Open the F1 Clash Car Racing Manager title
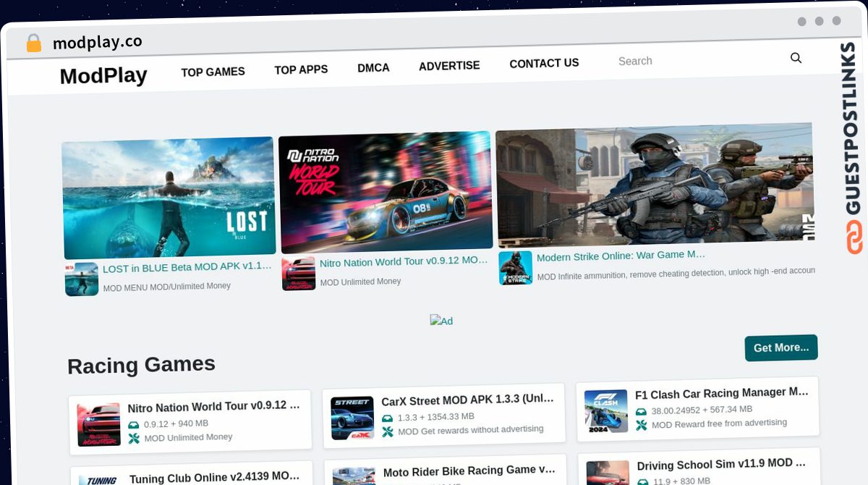Screen dimensions: 868x485 pos(722,393)
